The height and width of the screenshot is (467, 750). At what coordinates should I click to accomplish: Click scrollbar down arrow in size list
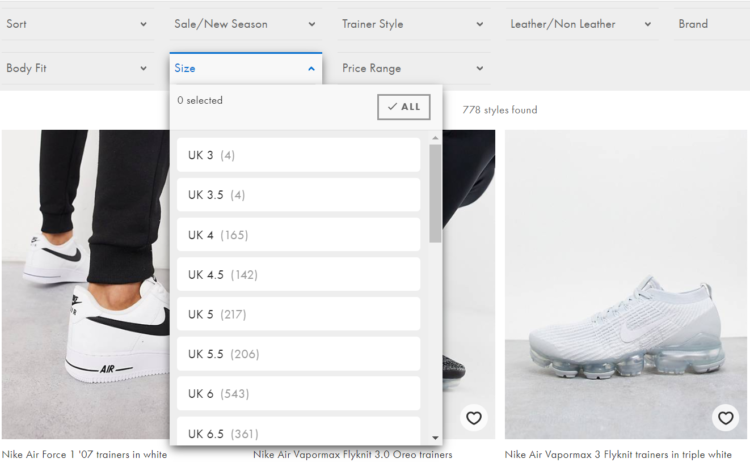point(435,437)
